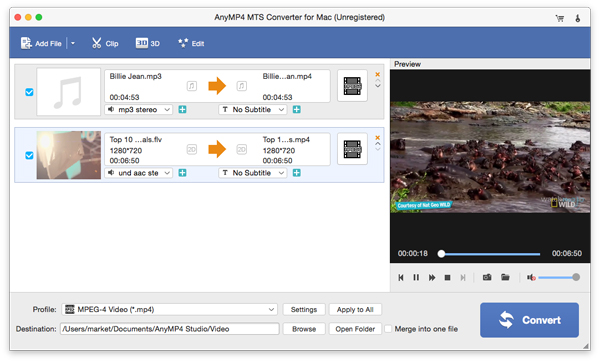
Task: Open No Subtitle dropdown for Top 10 video
Action: point(253,173)
